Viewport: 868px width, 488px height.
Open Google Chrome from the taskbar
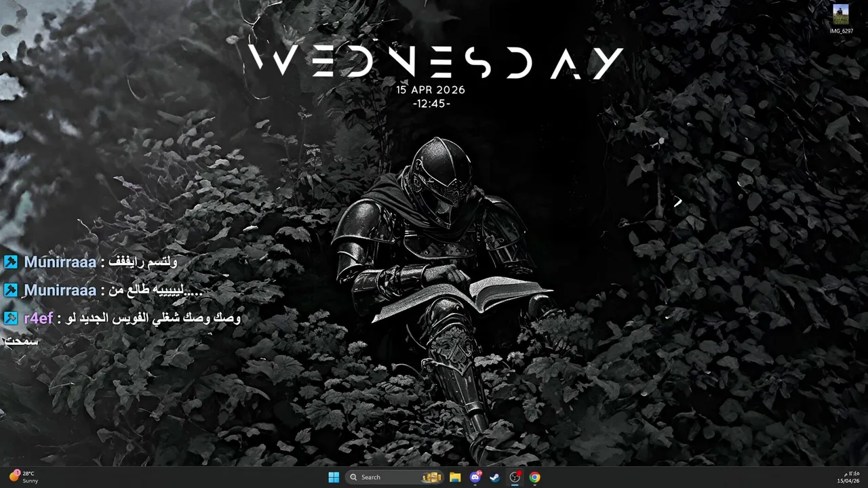(x=535, y=477)
